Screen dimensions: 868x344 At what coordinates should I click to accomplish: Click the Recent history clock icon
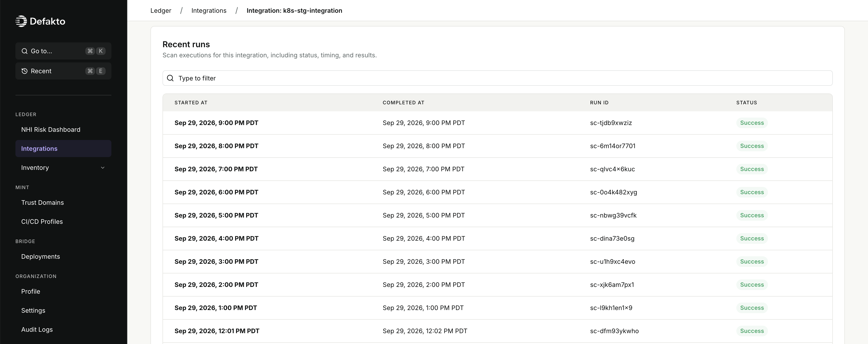(x=25, y=71)
